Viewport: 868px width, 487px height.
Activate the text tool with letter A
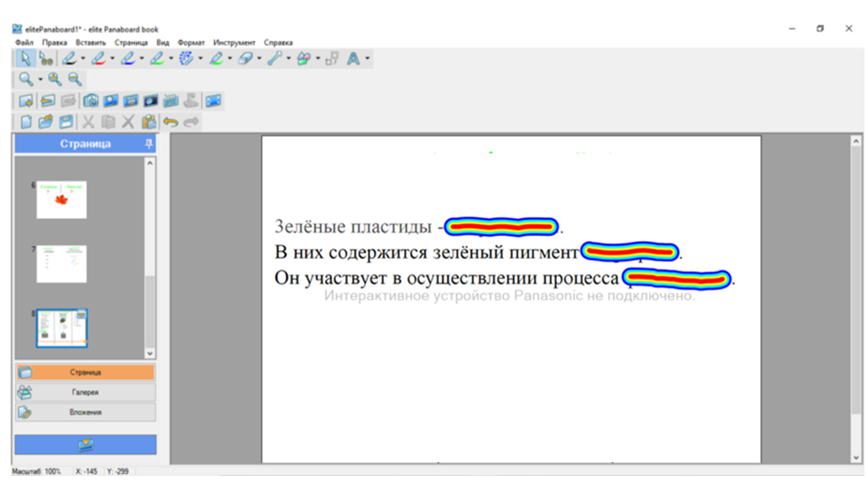click(x=353, y=59)
